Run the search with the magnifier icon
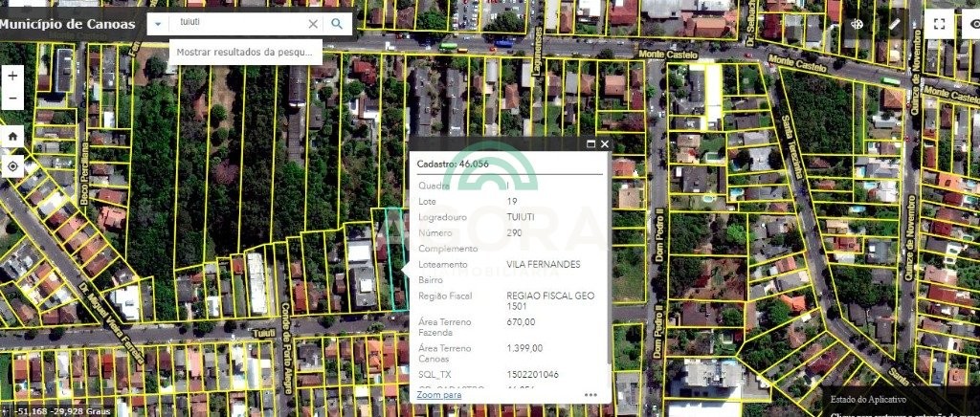Viewport: 980px width, 417px height. point(337,24)
